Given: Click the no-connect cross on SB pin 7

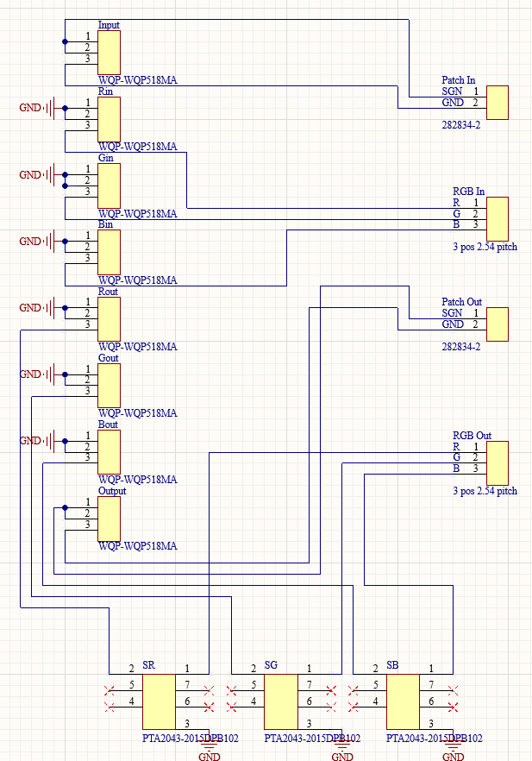Looking at the screenshot, I should 453,690.
